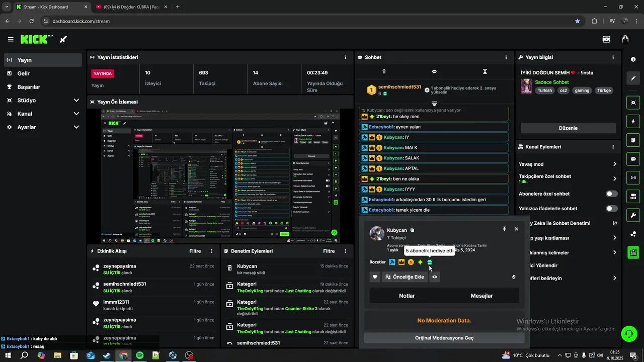Viewport: 644px width, 362px height.
Task: Select Yayın in left sidebar
Action: click(x=43, y=60)
